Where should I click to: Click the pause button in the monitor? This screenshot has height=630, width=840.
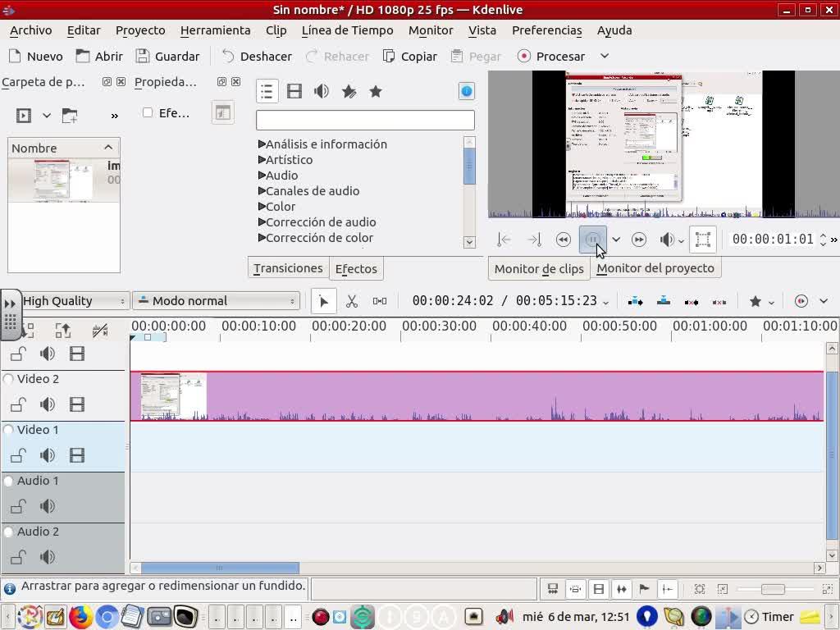click(x=592, y=240)
